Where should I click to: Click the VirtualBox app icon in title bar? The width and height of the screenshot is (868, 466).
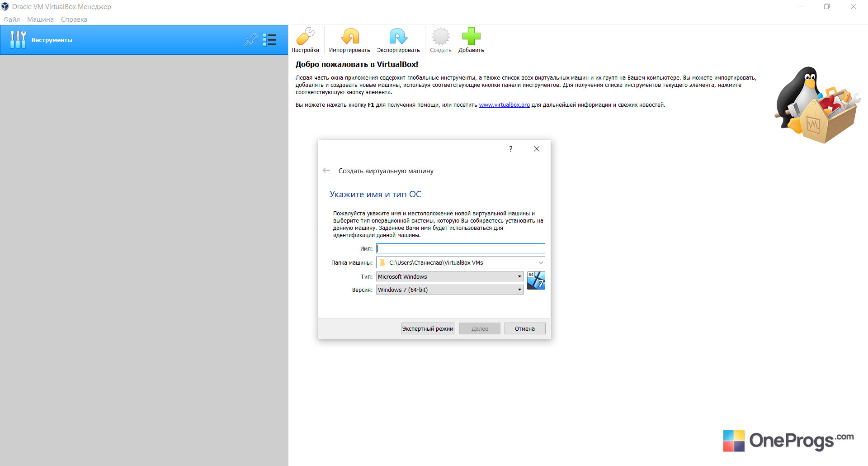click(5, 6)
